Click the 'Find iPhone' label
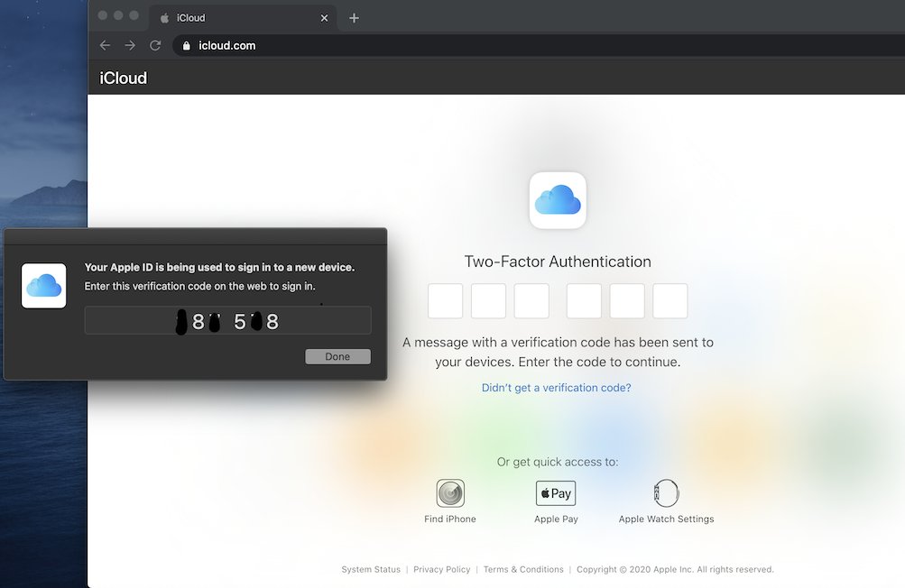This screenshot has height=588, width=905. point(450,519)
